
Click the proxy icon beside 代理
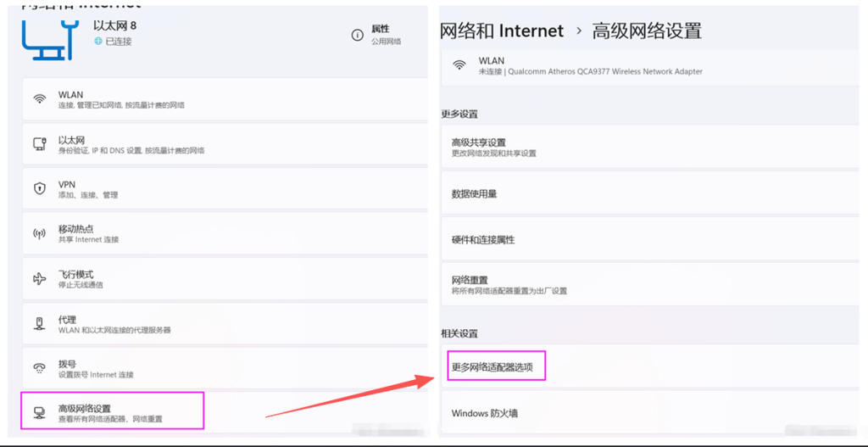tap(39, 324)
